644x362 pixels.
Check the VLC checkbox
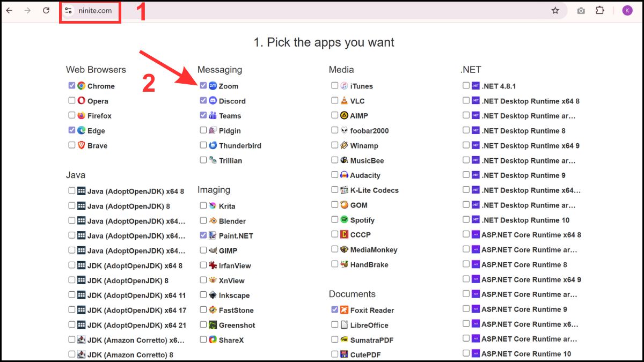tap(335, 100)
